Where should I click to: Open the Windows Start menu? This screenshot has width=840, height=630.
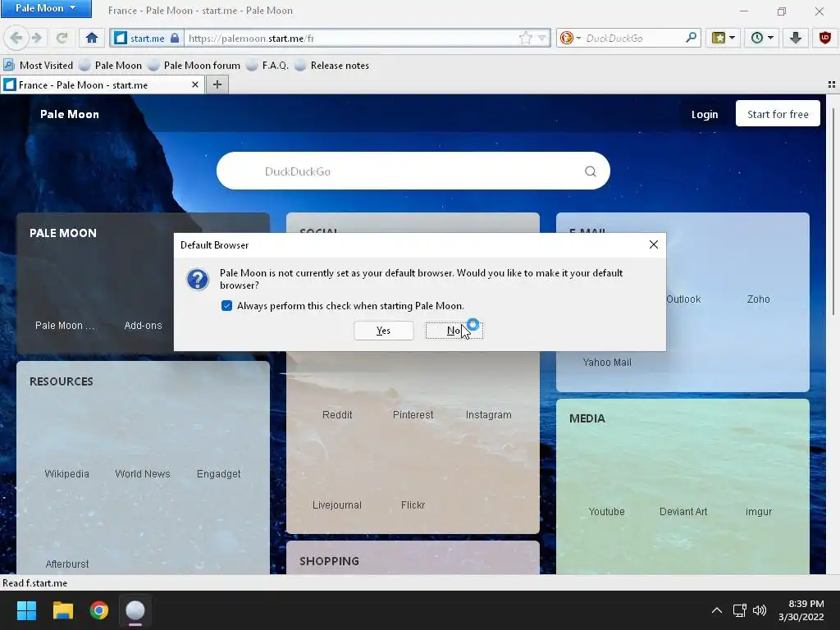point(26,610)
